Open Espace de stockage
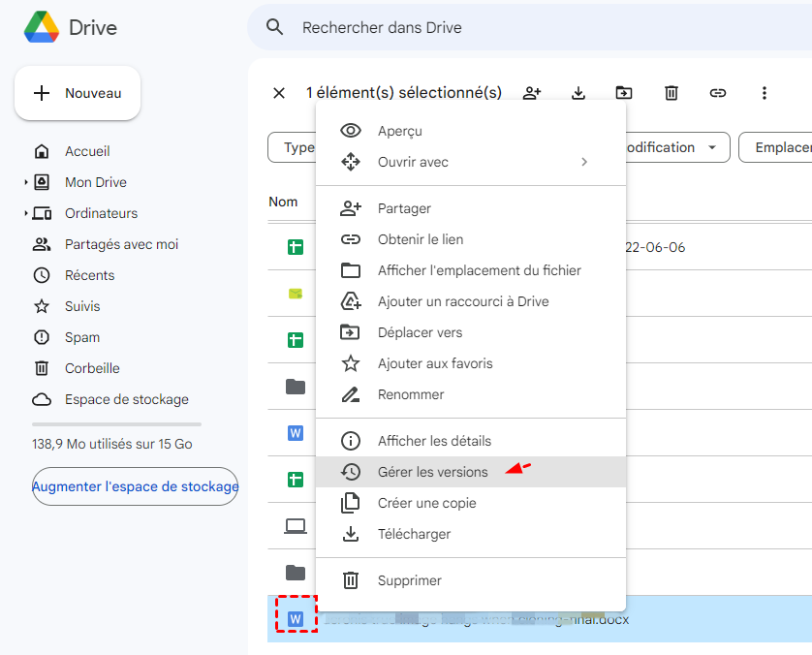This screenshot has width=812, height=655. point(126,400)
